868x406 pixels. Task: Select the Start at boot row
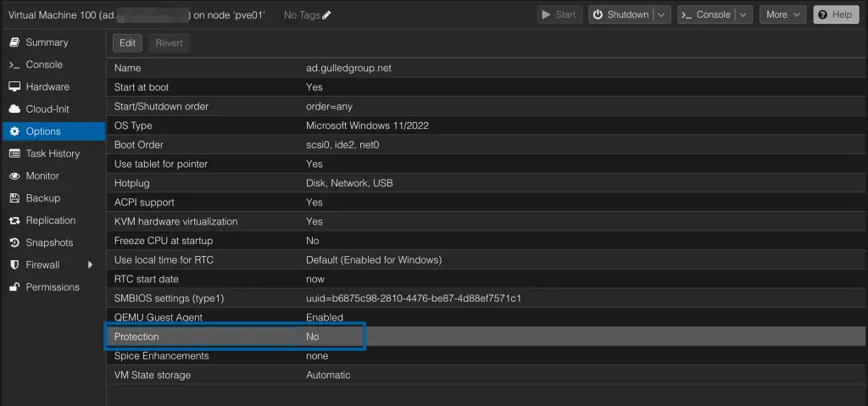pyautogui.click(x=487, y=87)
